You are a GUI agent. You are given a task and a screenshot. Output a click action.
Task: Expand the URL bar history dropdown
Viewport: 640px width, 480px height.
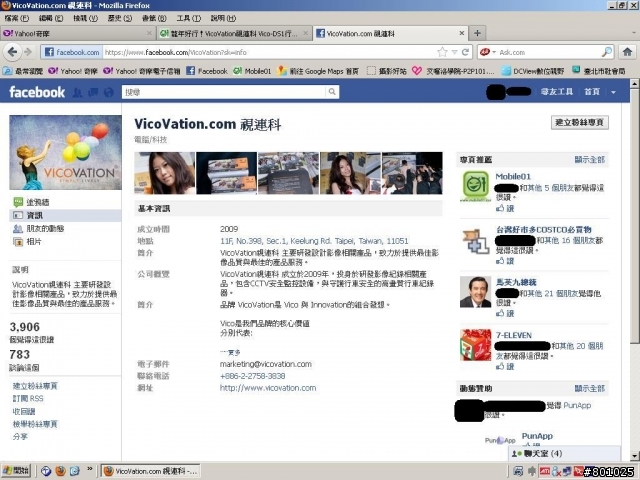click(x=454, y=52)
